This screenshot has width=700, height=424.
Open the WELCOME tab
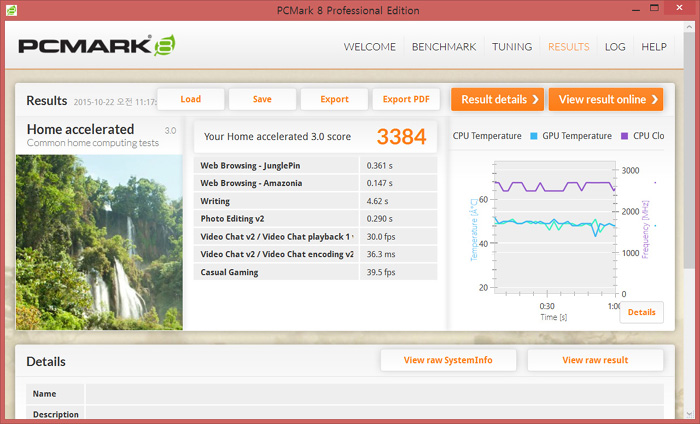click(370, 47)
